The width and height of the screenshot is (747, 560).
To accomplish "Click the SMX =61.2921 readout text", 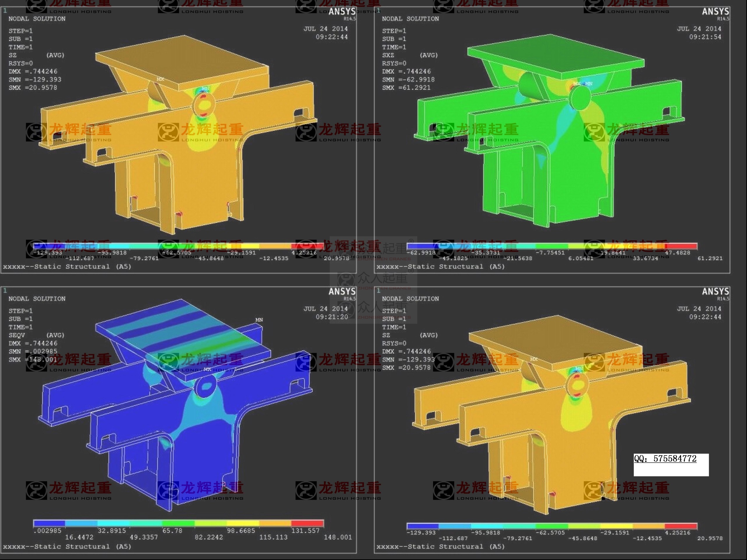I will (x=406, y=88).
